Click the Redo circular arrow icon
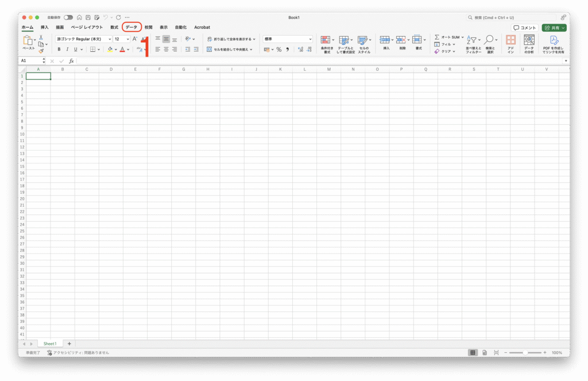 [x=118, y=17]
